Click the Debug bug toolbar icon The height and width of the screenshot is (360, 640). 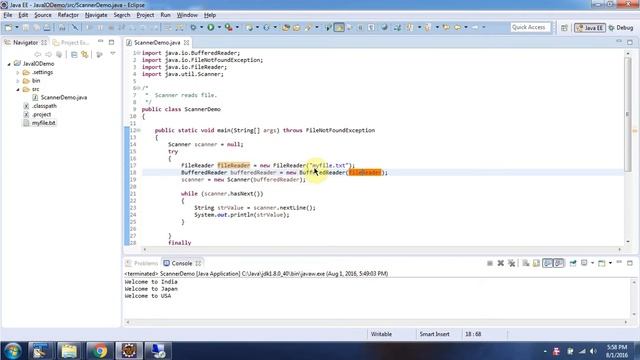pos(193,27)
